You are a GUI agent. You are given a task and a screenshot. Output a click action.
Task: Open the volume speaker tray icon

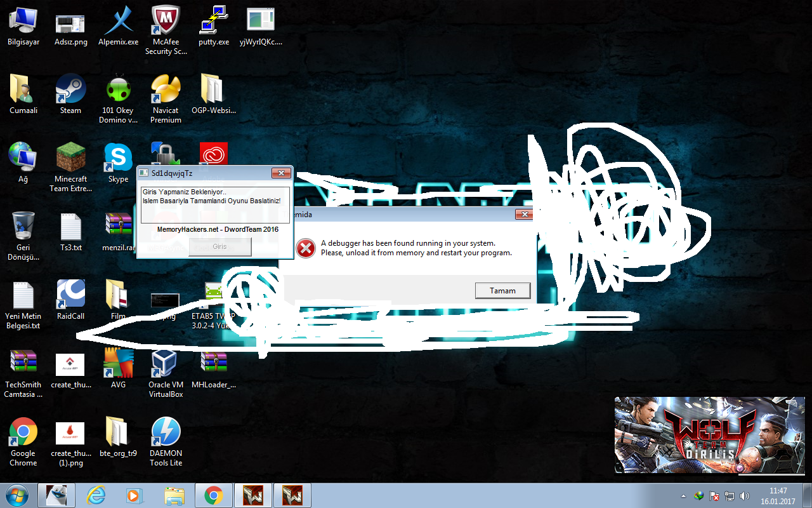(x=744, y=496)
